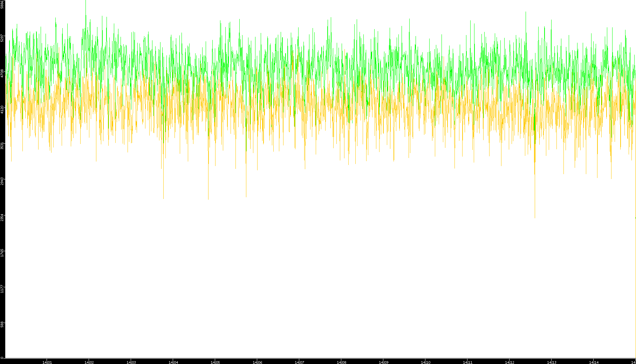The image size is (636, 364).
Task: Select the 4120 vertical axis label
Action: click(2, 109)
